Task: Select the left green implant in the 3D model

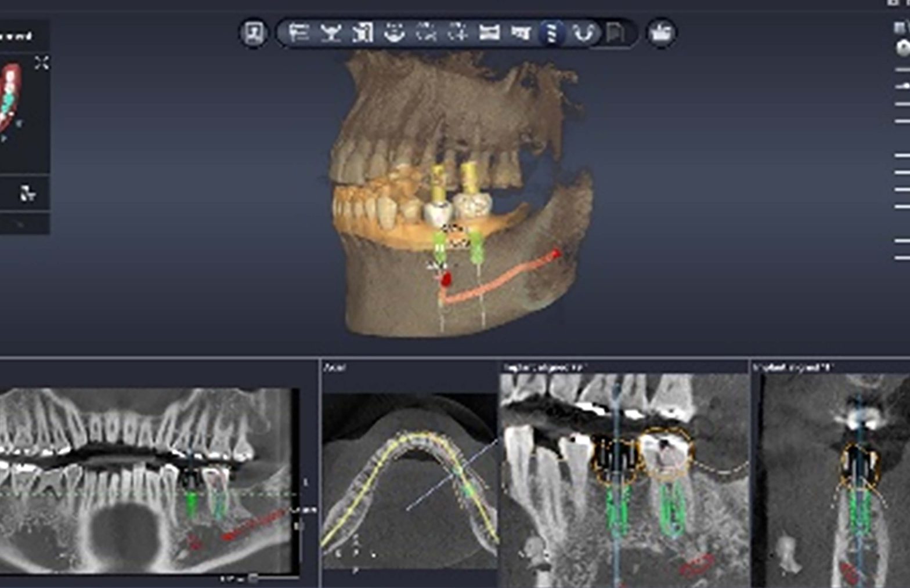Action: pyautogui.click(x=440, y=248)
